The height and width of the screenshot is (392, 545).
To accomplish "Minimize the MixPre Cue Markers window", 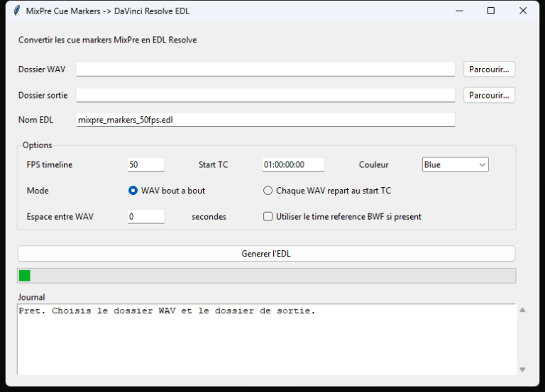I will (x=459, y=11).
